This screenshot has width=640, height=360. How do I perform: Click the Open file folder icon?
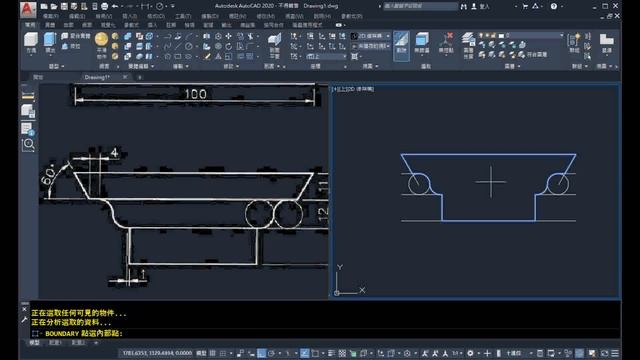tap(54, 6)
